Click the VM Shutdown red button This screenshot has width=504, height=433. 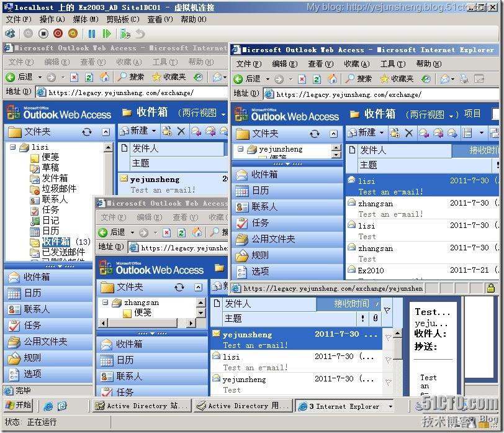[x=58, y=34]
